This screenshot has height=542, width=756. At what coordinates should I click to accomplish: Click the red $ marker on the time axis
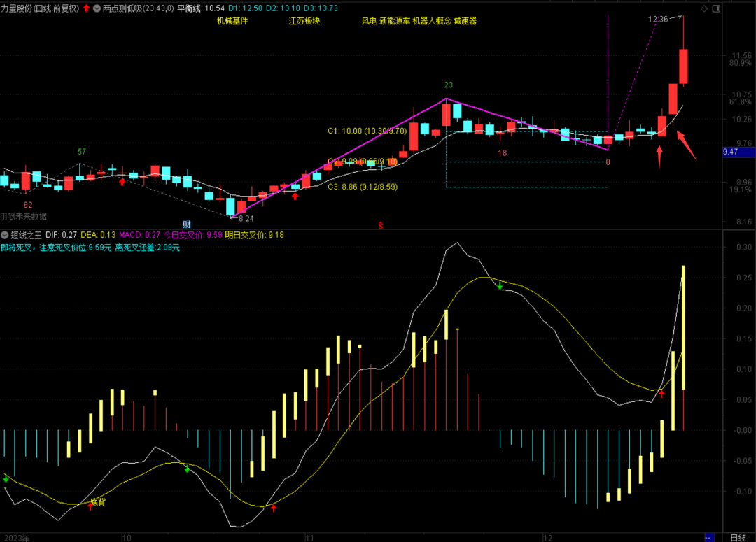[381, 225]
